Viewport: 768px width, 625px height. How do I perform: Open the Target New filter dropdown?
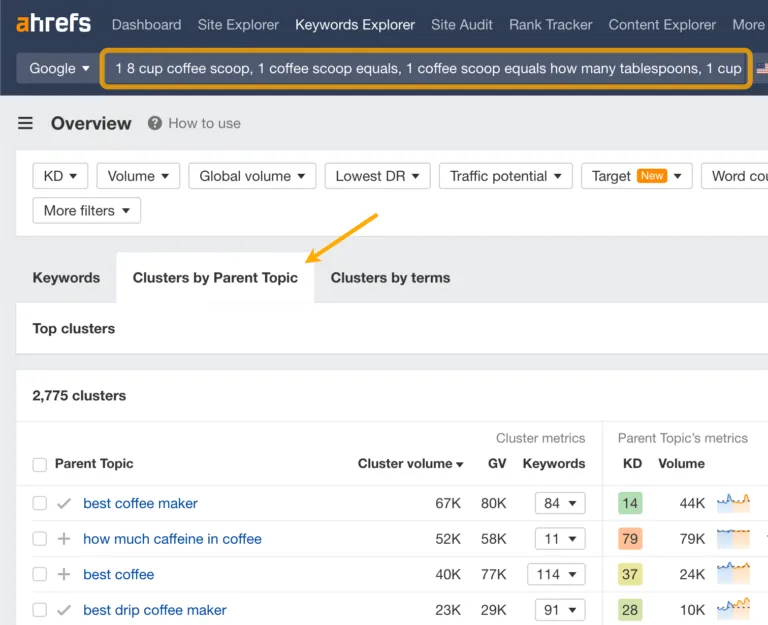click(637, 176)
